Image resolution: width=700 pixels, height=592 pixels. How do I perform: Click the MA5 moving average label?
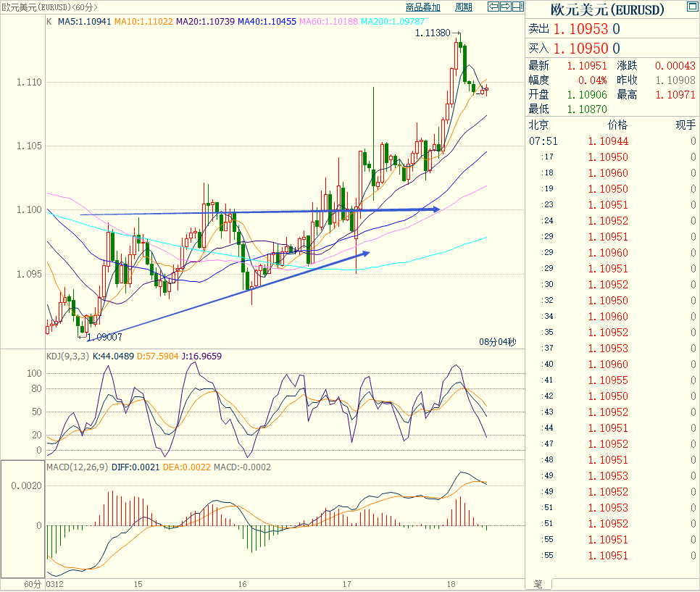[x=85, y=22]
